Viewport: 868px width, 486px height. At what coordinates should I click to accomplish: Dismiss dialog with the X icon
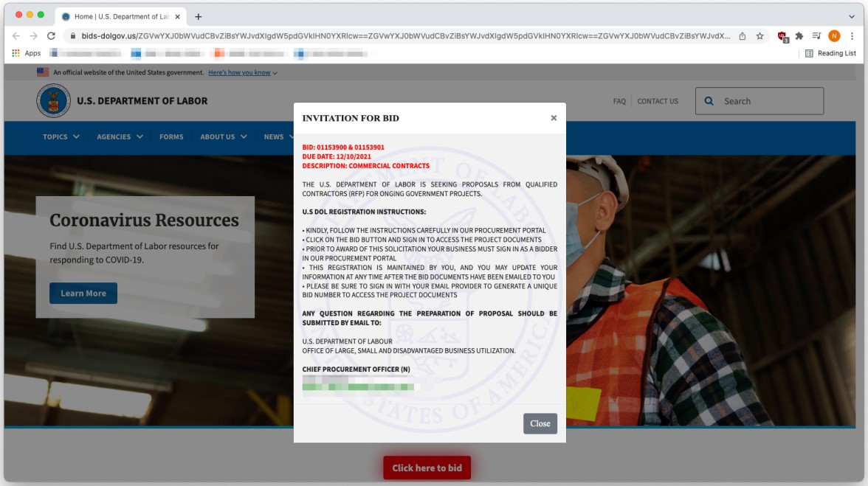[554, 118]
